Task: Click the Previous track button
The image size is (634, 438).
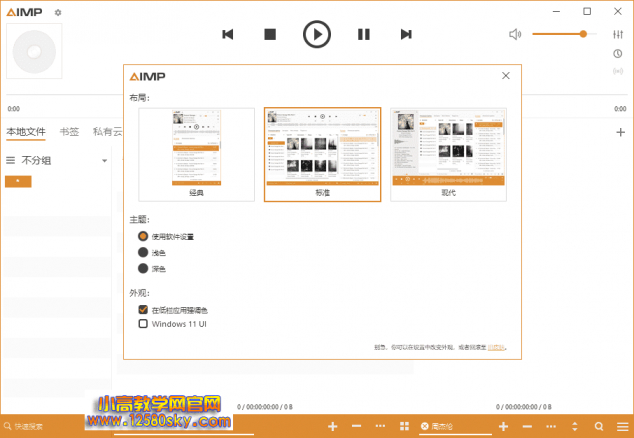Action: [228, 34]
